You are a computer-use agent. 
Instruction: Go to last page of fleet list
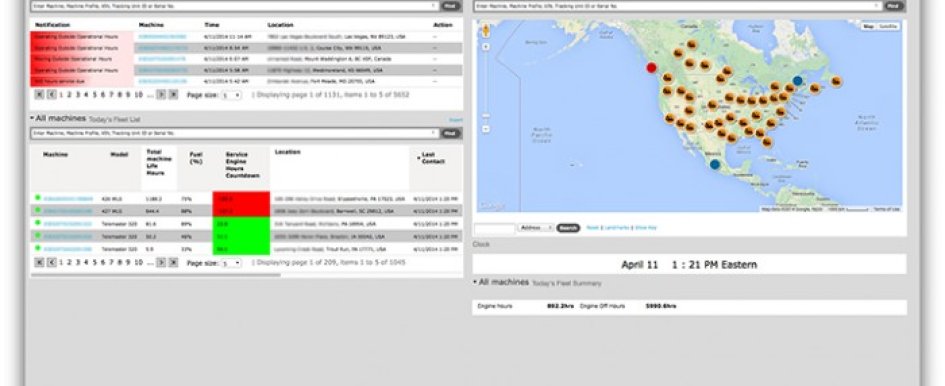click(173, 262)
